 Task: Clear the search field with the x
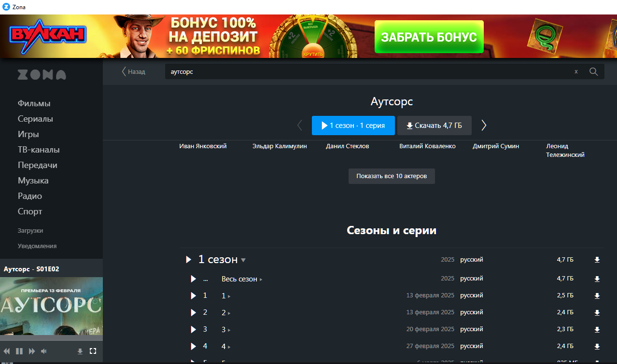pos(576,71)
